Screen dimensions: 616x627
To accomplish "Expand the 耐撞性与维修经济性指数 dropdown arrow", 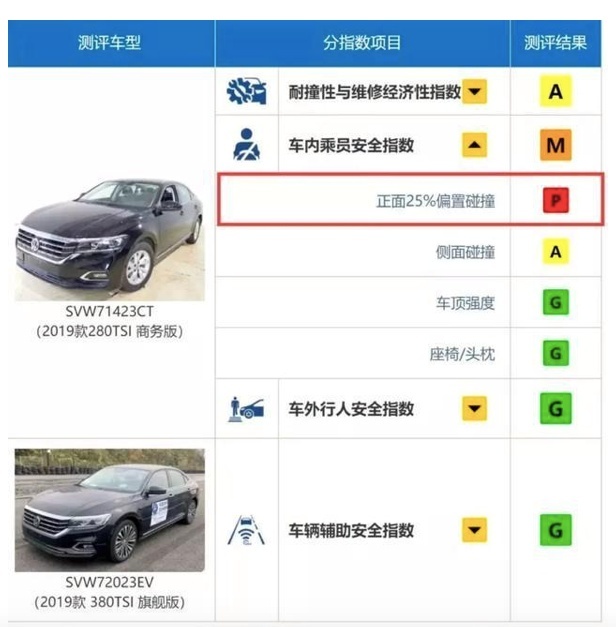I will click(x=474, y=92).
